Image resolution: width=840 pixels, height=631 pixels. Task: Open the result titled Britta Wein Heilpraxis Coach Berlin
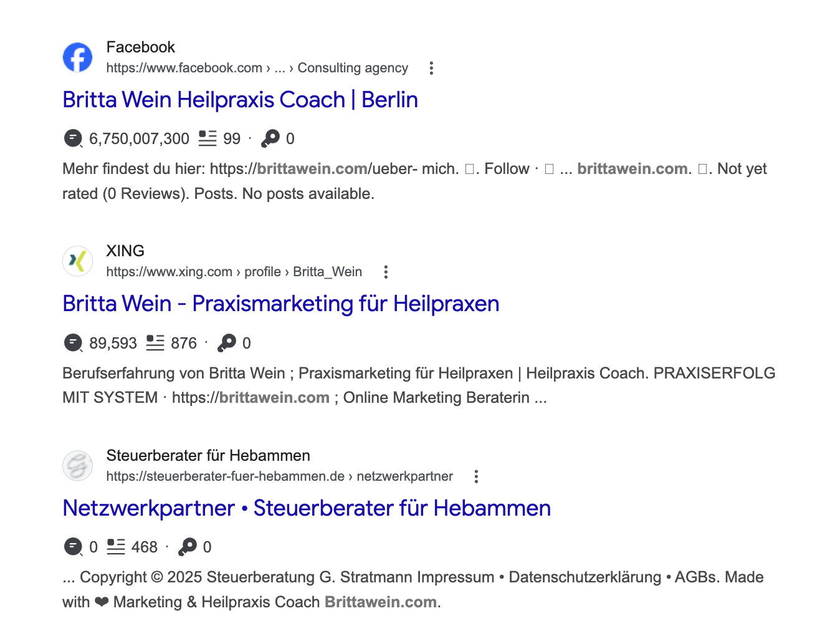240,99
